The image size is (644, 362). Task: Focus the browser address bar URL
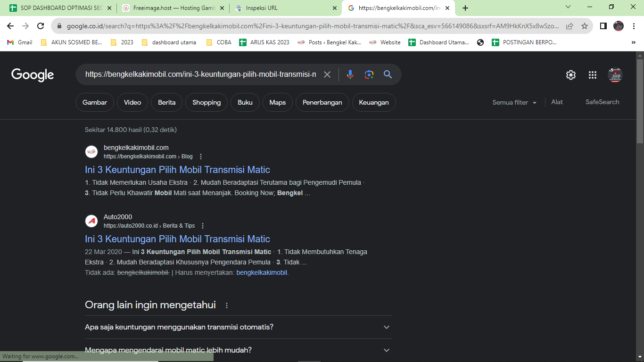coord(312,26)
